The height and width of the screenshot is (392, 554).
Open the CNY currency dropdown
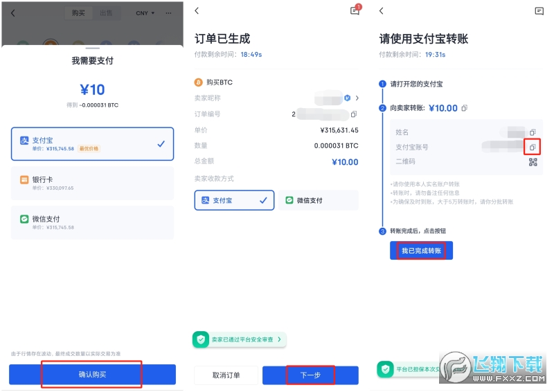click(145, 13)
